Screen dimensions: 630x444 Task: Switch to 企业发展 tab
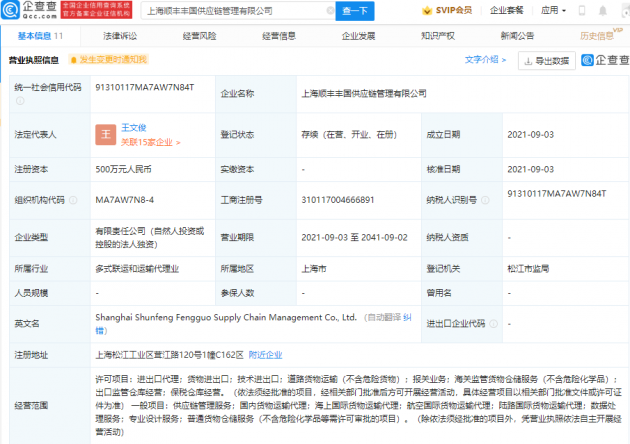click(358, 36)
